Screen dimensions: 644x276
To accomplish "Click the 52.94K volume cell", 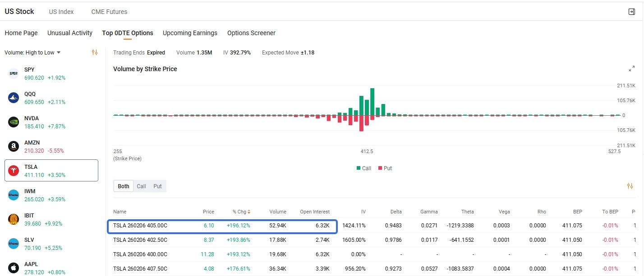I will pyautogui.click(x=277, y=226).
